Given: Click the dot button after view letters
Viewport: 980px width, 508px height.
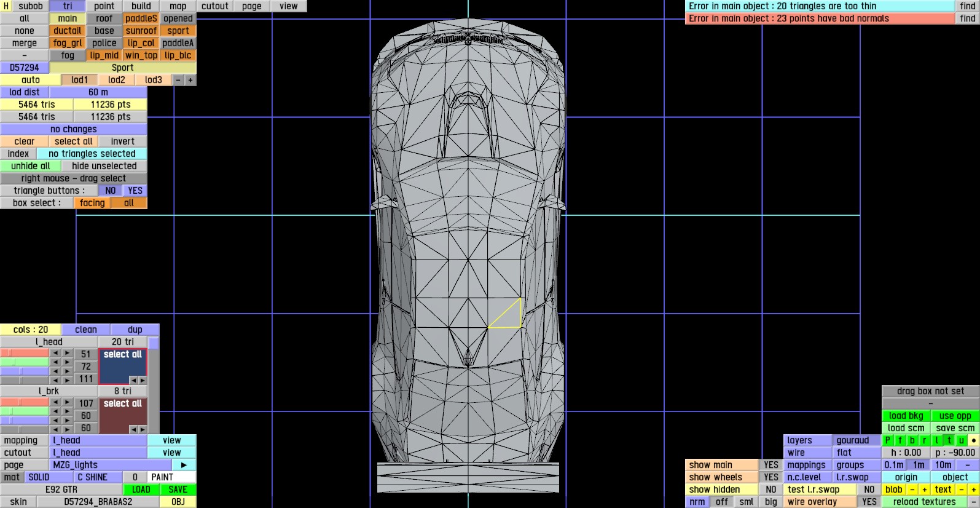Looking at the screenshot, I should (x=974, y=440).
